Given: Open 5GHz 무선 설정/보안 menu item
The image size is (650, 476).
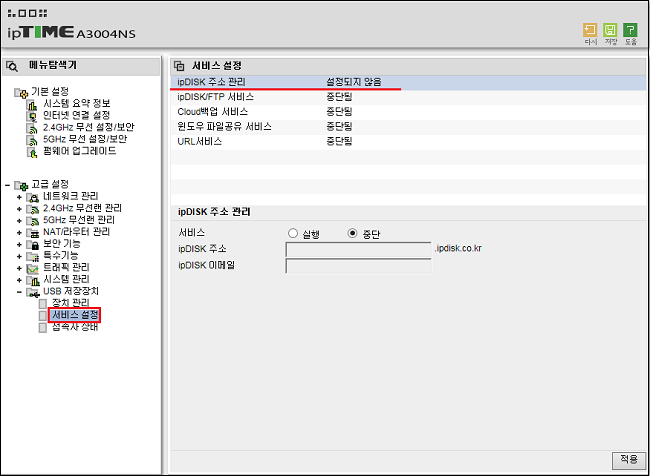Looking at the screenshot, I should click(85, 139).
